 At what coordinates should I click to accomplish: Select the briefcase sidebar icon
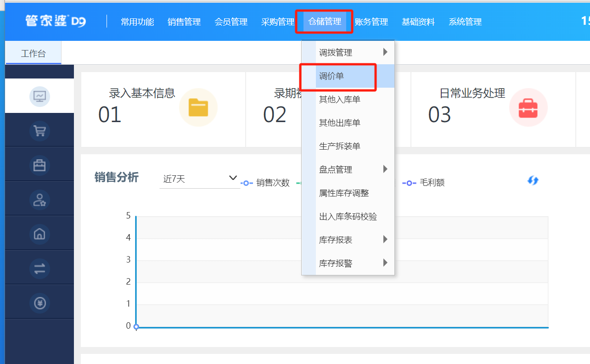(x=39, y=165)
